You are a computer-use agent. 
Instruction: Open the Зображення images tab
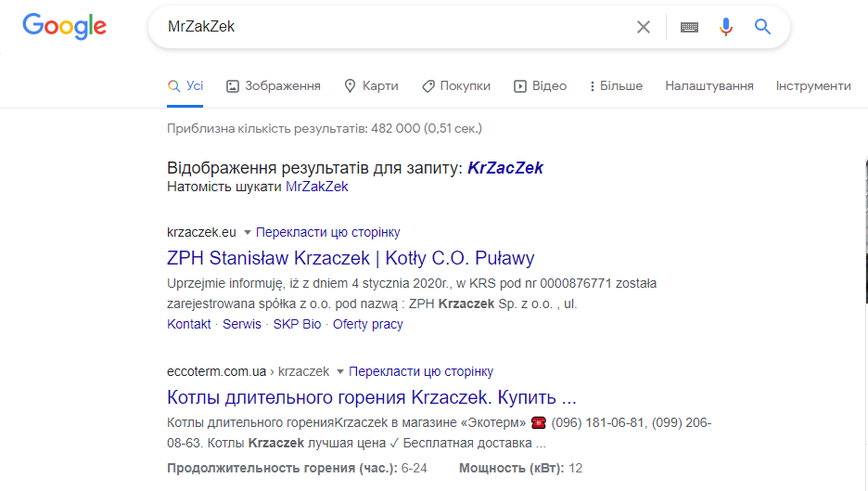274,86
